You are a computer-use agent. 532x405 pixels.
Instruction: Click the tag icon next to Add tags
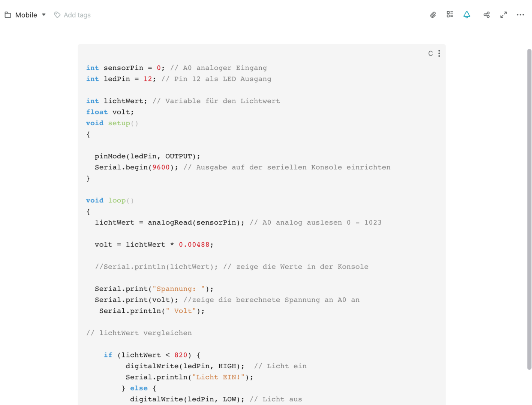57,15
